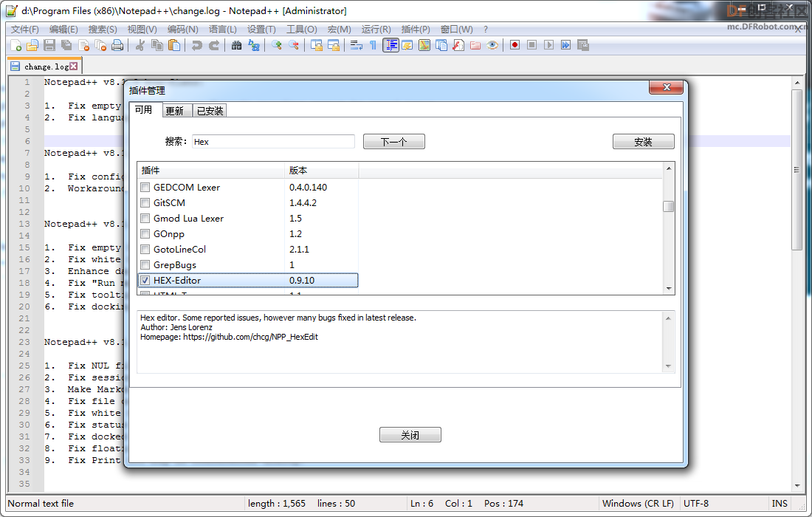Screen dimensions: 812x517
Task: Click the Open file toolbar icon
Action: point(32,46)
